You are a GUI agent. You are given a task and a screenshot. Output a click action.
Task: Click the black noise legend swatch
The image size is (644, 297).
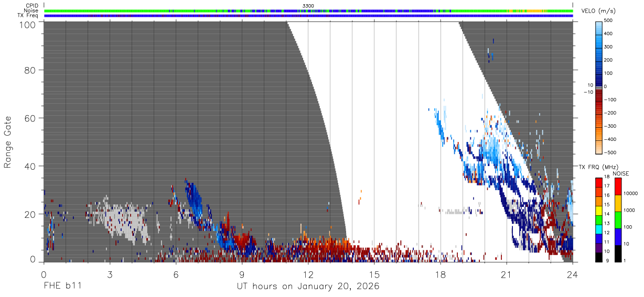click(618, 254)
